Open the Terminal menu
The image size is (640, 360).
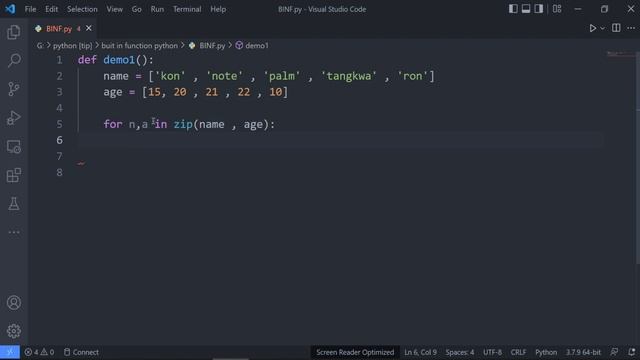(187, 9)
